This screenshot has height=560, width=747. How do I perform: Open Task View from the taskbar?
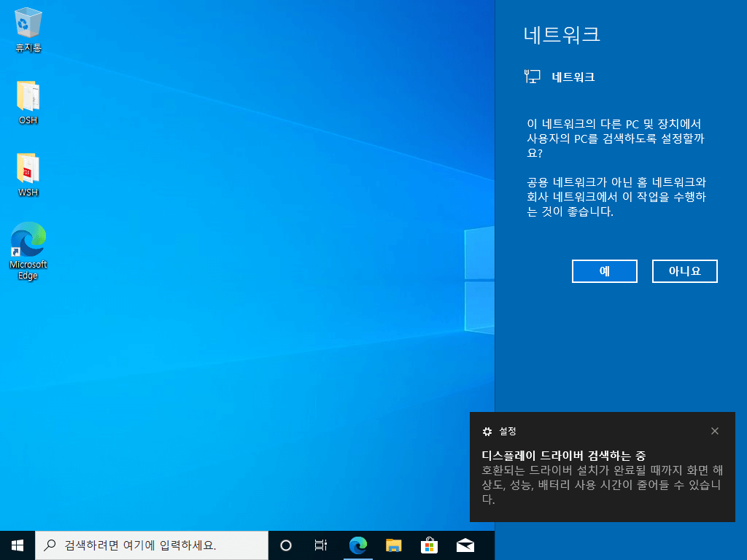coord(321,545)
